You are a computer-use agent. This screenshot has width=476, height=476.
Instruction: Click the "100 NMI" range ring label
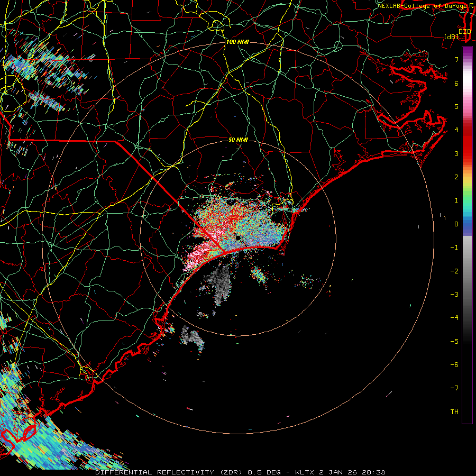click(x=237, y=42)
